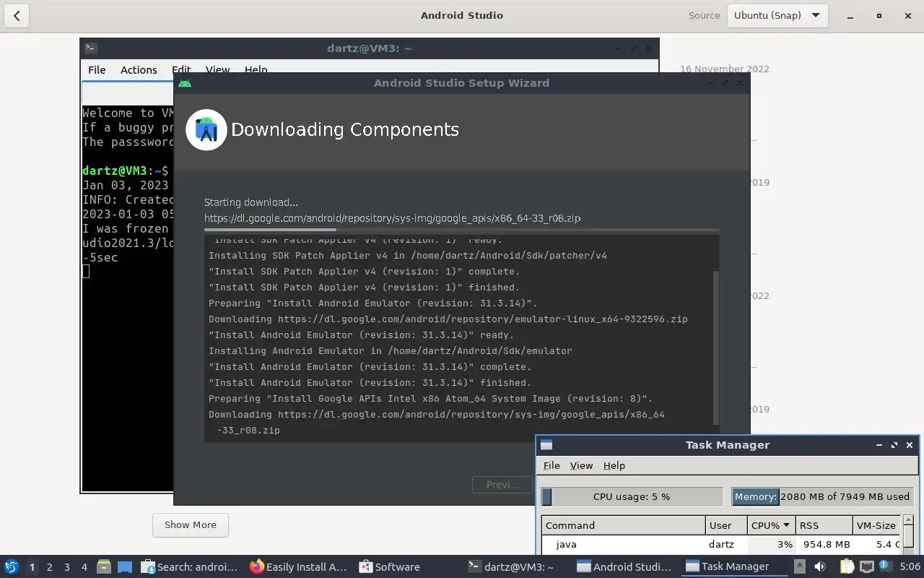Sort processes by Command column
924x578 pixels.
(x=624, y=525)
